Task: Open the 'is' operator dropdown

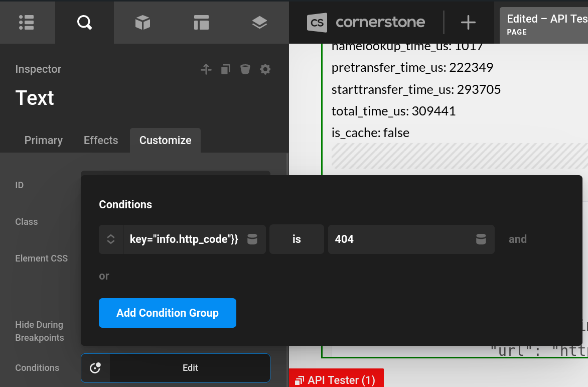Action: coord(297,239)
